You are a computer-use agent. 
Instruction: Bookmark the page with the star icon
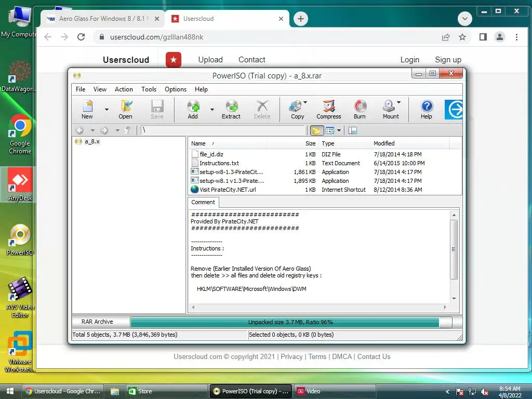(x=462, y=37)
